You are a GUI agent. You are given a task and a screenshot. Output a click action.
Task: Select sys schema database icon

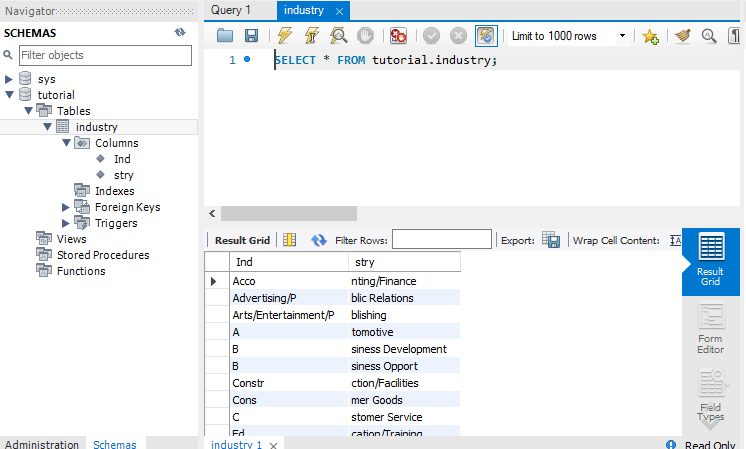click(x=25, y=78)
